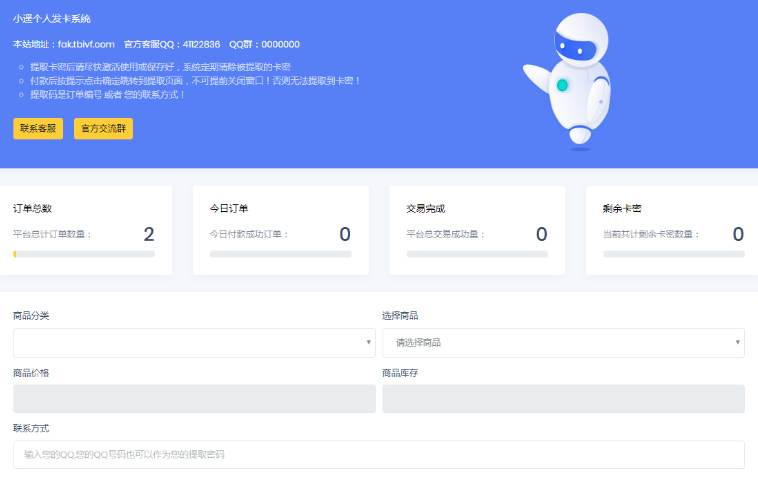Viewport: 758px width, 497px height.
Task: Expand the 商品分类 dropdown
Action: (x=194, y=343)
